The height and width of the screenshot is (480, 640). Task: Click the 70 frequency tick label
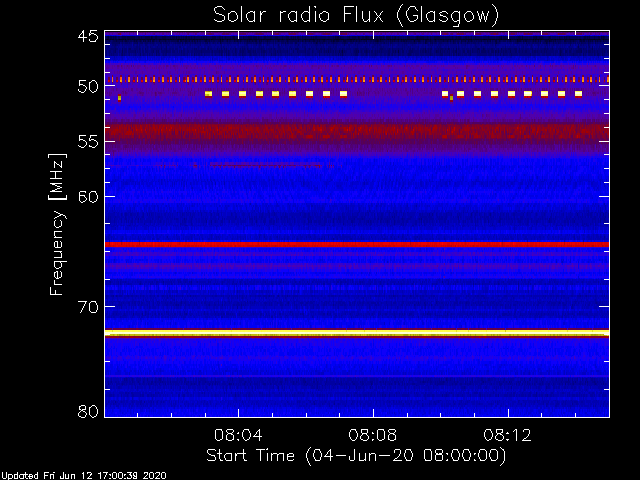coord(88,307)
